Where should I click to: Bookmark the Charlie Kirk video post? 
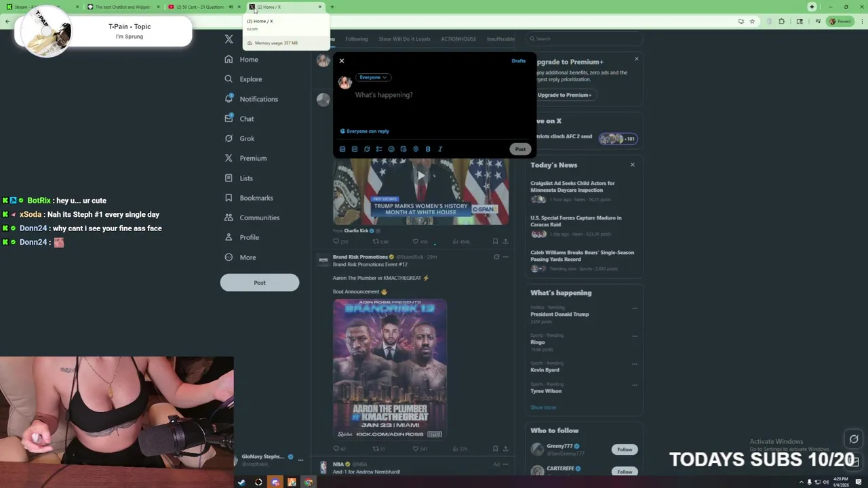(x=495, y=241)
